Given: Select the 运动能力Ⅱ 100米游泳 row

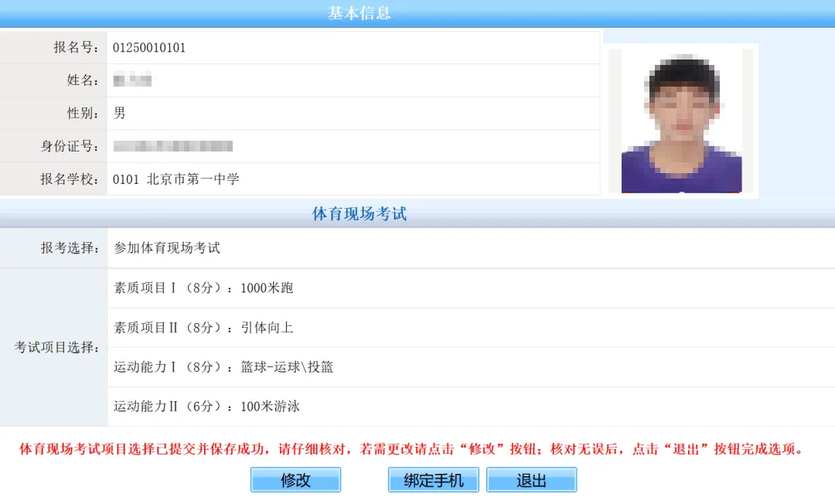Looking at the screenshot, I should click(206, 406).
